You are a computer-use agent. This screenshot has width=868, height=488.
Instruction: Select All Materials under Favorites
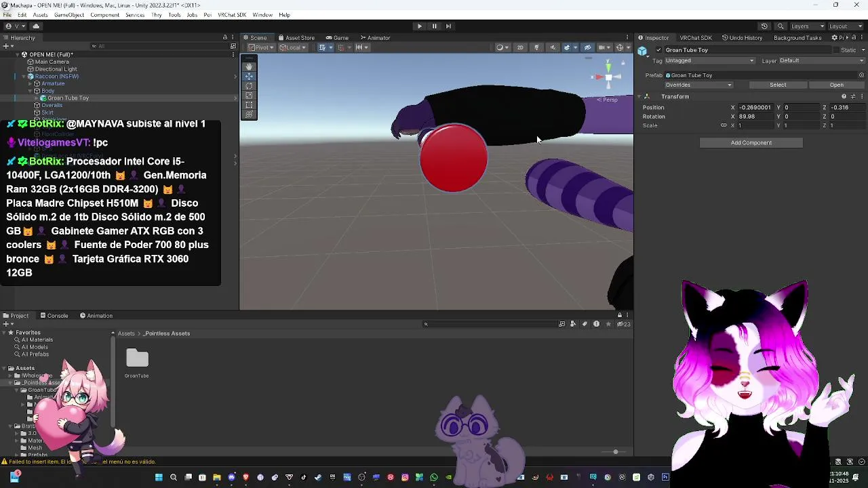37,340
